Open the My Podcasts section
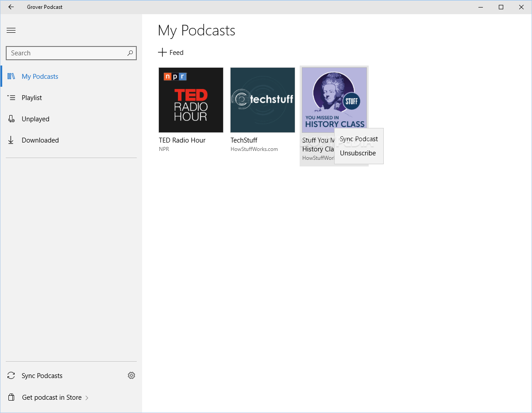532x413 pixels. [40, 77]
